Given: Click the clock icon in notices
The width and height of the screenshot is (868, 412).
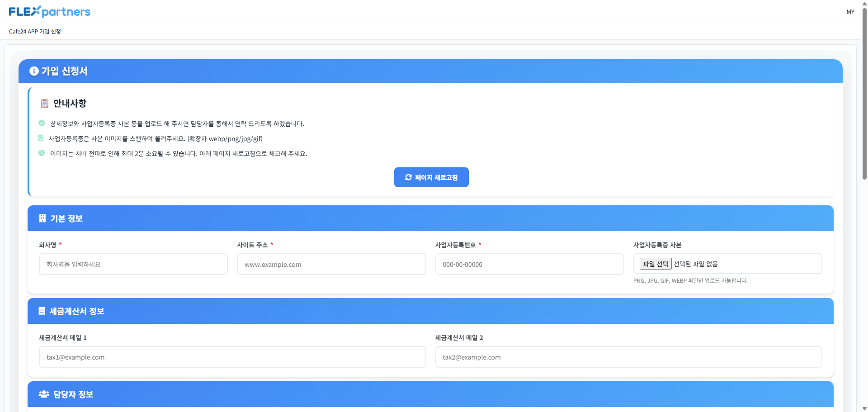Looking at the screenshot, I should coord(42,153).
